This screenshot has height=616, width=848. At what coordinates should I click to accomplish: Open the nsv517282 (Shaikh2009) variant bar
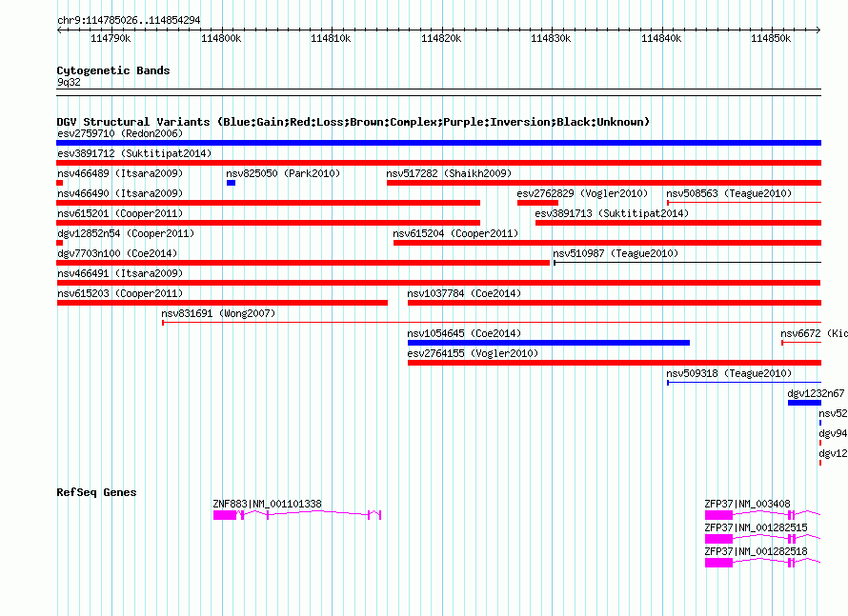[604, 183]
